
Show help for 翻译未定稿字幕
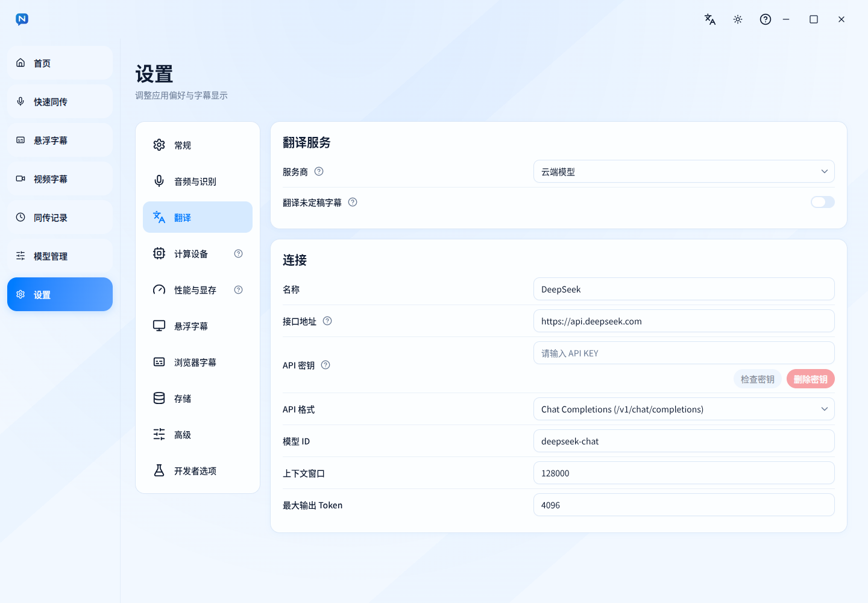tap(353, 202)
